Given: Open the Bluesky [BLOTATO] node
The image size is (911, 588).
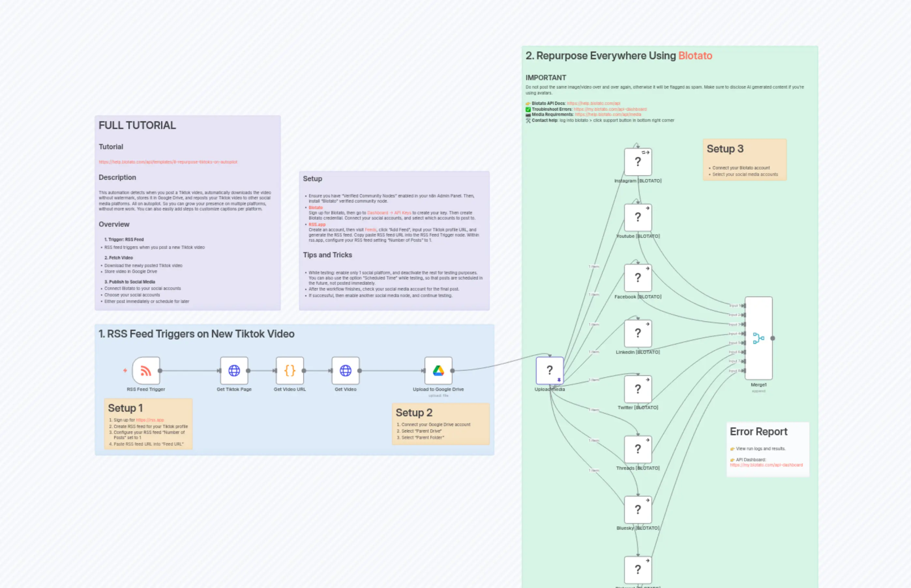Looking at the screenshot, I should click(638, 509).
